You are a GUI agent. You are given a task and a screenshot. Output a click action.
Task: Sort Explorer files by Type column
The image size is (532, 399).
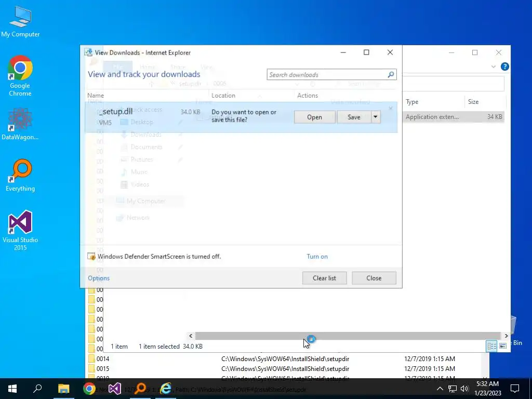[x=412, y=101]
